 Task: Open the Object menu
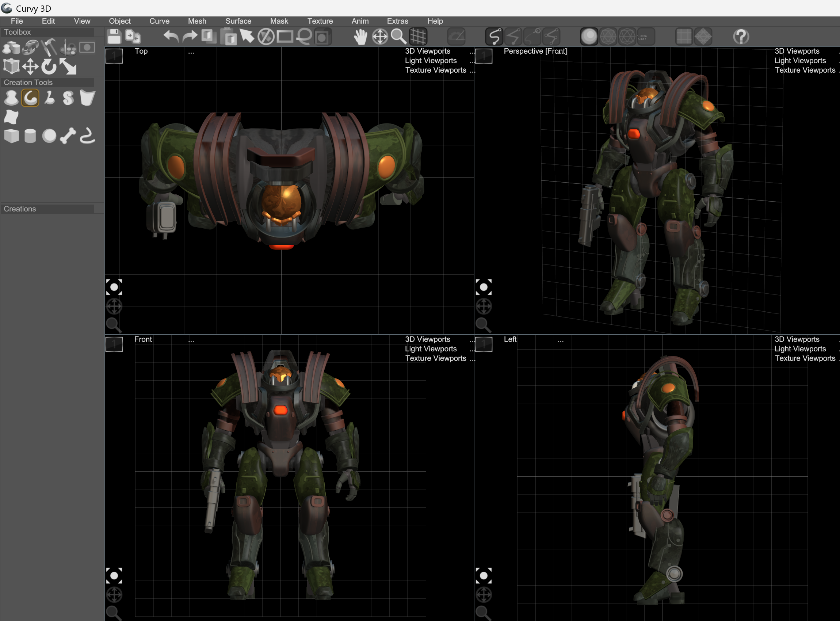[120, 21]
